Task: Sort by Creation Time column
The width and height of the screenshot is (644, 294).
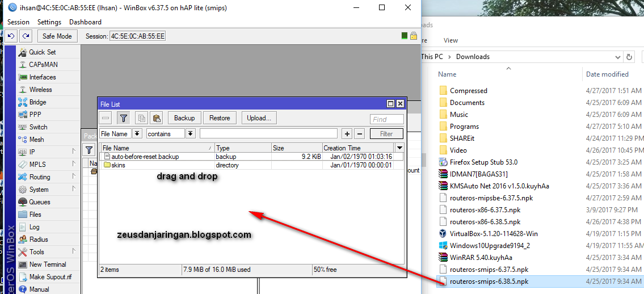Action: pyautogui.click(x=358, y=148)
